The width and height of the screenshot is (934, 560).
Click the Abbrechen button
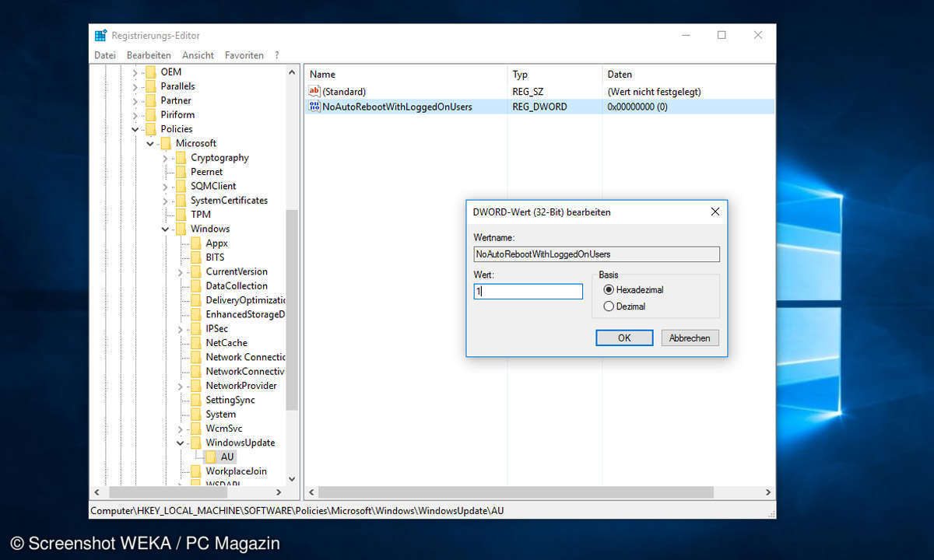pyautogui.click(x=690, y=338)
